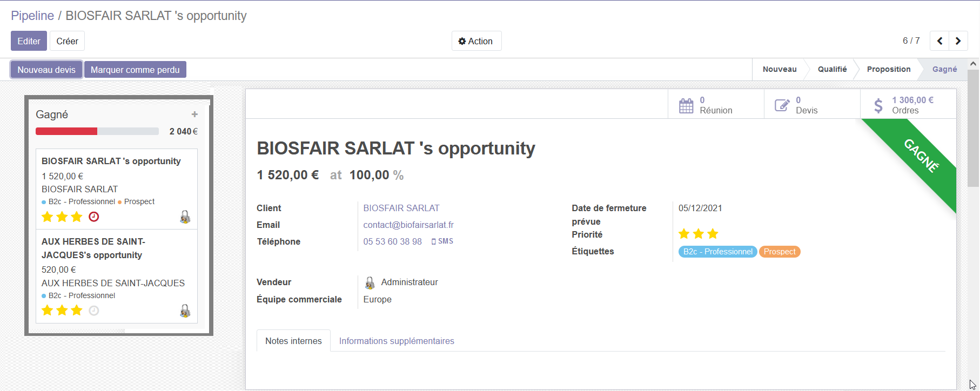980x391 pixels.
Task: Go to previous record arrow
Action: click(939, 41)
